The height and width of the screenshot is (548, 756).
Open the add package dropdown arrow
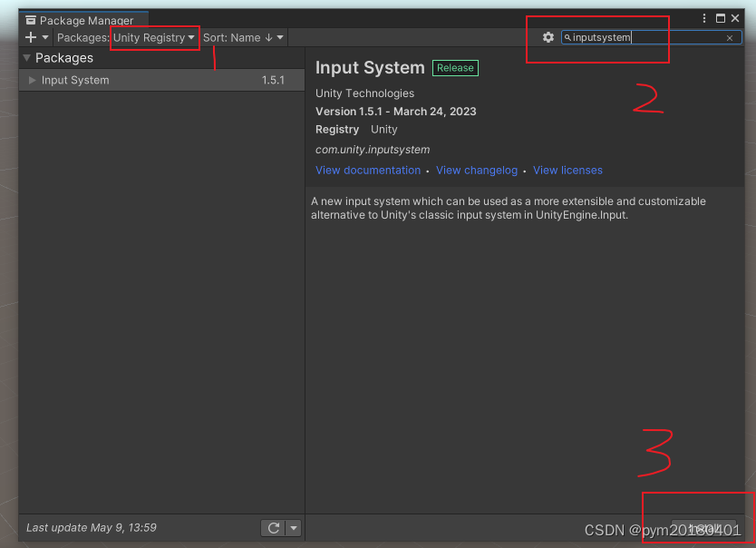pyautogui.click(x=44, y=37)
